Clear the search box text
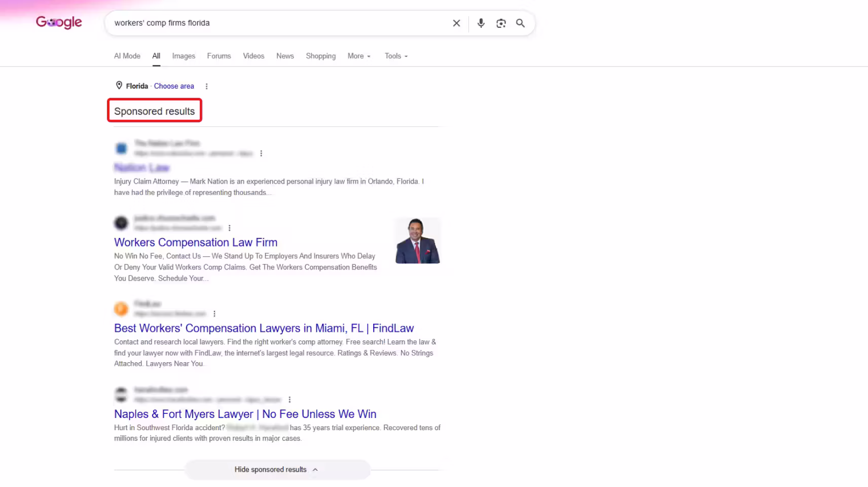 click(x=456, y=23)
